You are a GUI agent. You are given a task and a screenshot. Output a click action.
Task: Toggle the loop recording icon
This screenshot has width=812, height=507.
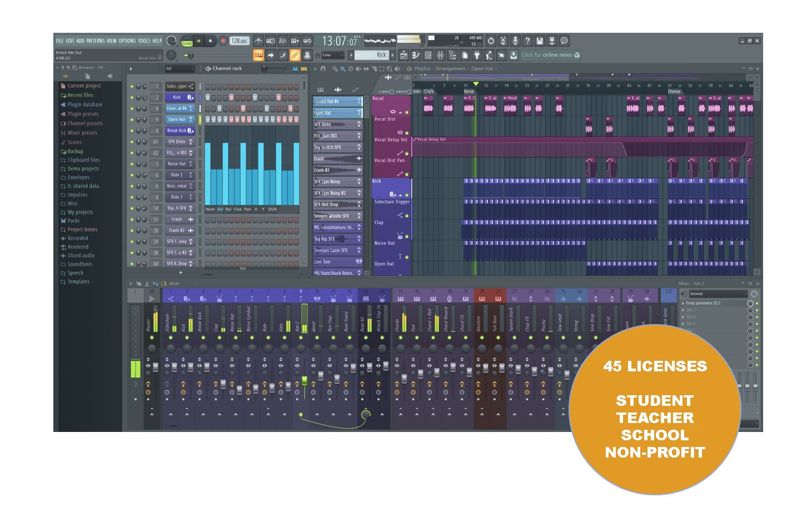[307, 41]
